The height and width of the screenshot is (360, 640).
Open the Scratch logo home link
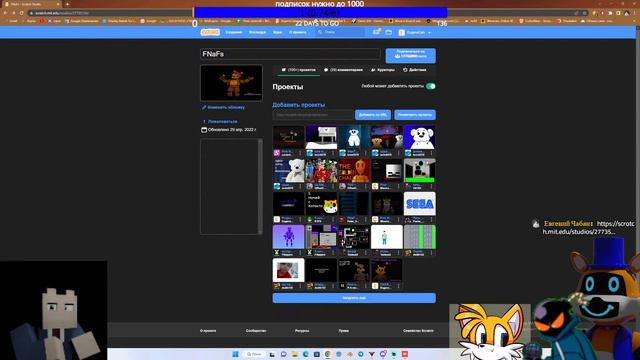coord(210,32)
